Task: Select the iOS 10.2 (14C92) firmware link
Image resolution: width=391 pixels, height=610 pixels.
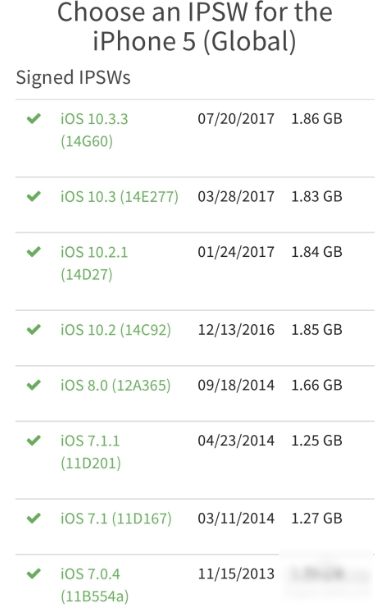Action: click(116, 330)
